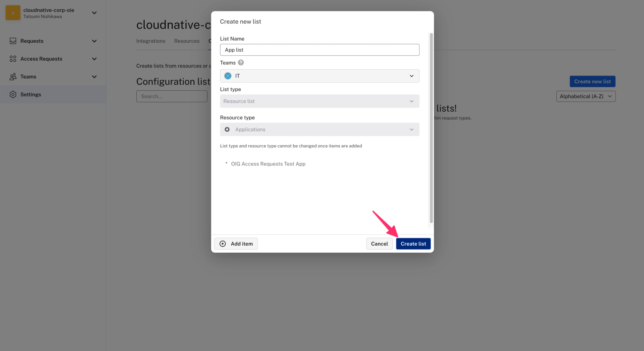Select the Teams people icon
Viewport: 644px width, 351px height.
click(x=13, y=76)
